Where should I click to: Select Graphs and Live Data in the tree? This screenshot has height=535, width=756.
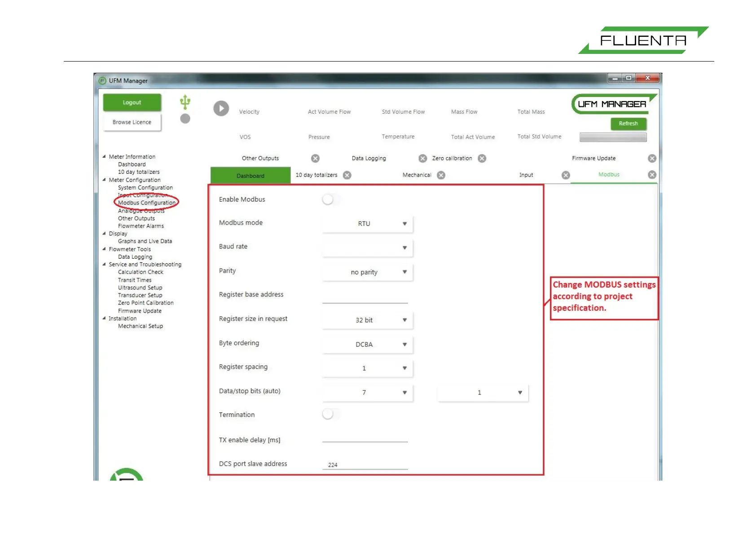pos(145,241)
